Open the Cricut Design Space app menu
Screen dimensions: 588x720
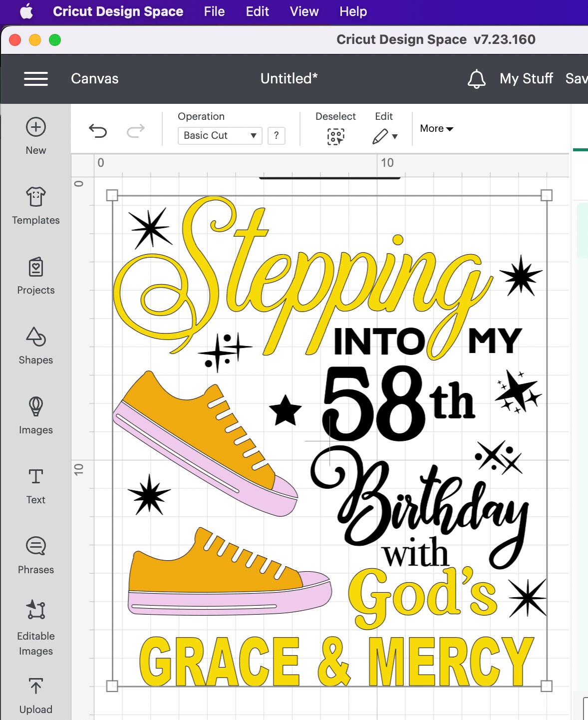(x=118, y=11)
